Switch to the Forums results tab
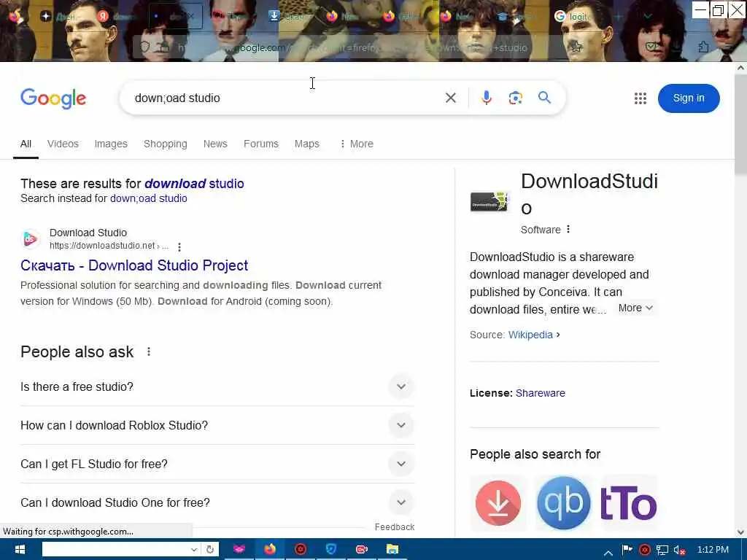Viewport: 747px width, 560px height. pos(261,144)
